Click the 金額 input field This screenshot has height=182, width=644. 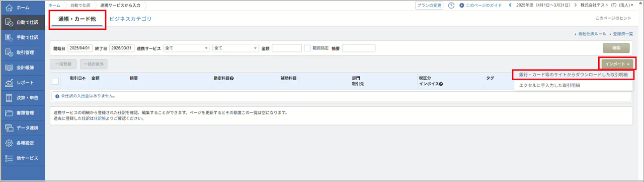point(287,48)
